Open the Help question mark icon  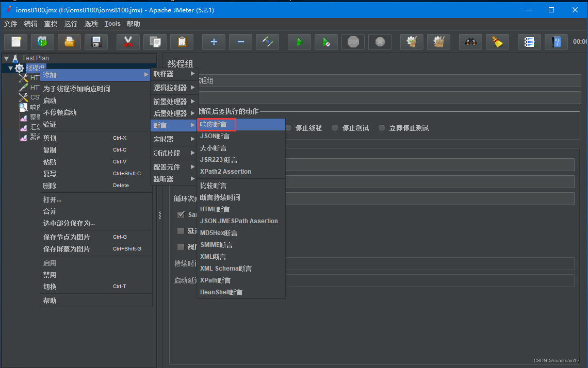556,42
